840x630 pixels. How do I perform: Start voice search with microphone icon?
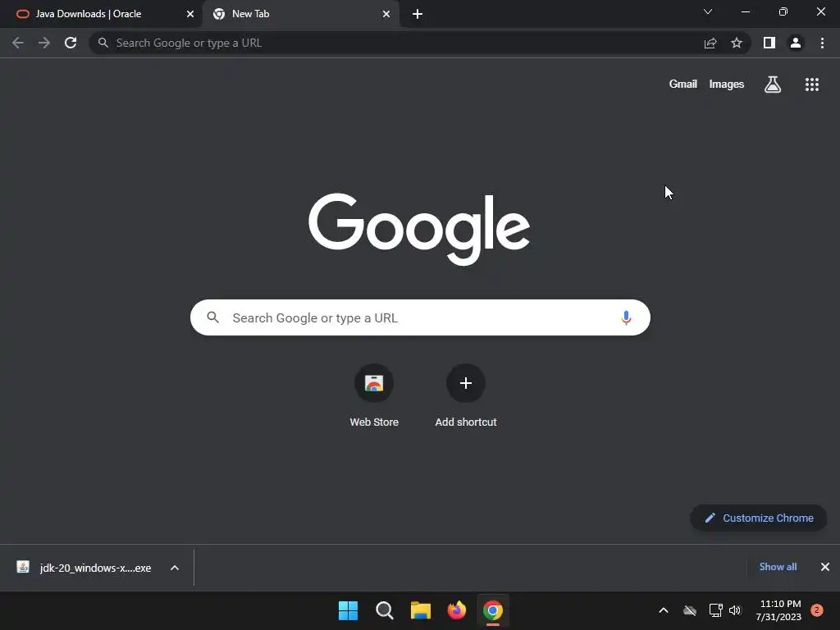(x=626, y=317)
